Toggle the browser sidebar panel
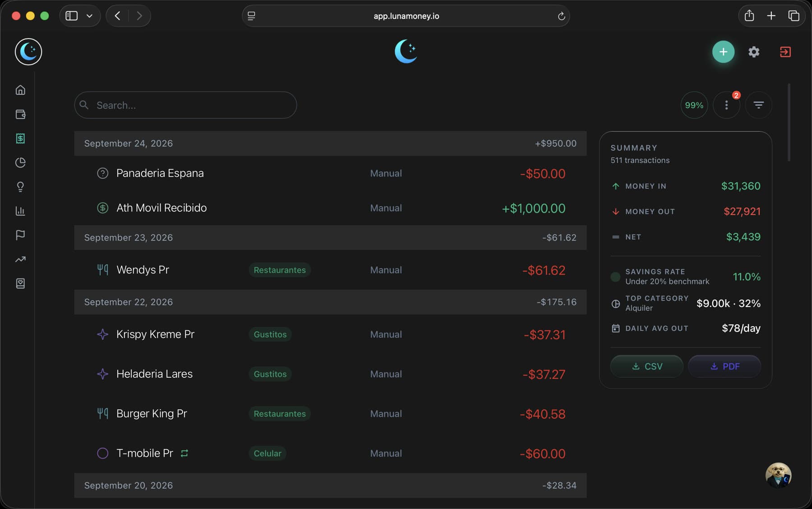The width and height of the screenshot is (812, 509). pos(72,16)
